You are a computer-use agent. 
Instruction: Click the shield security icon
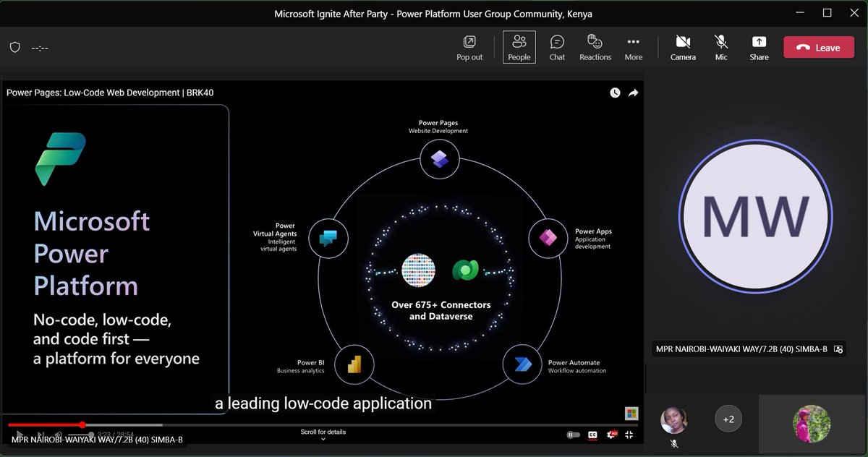tap(14, 48)
